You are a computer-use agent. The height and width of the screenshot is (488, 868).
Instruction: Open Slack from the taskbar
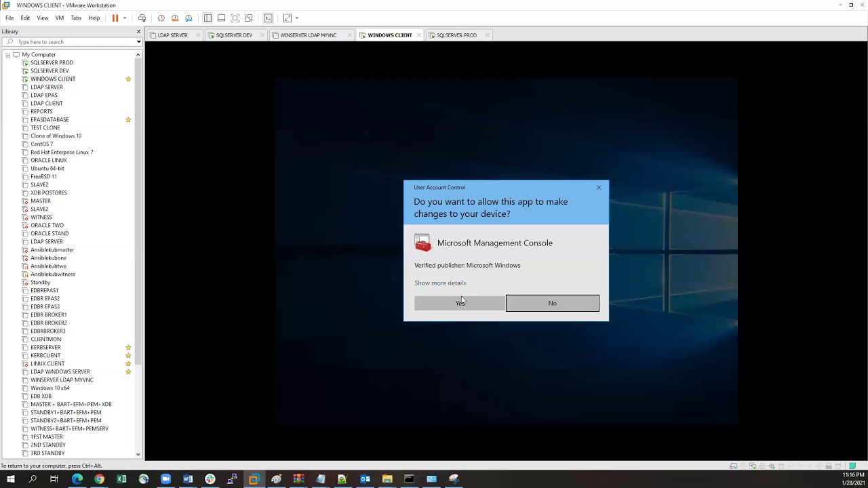210,479
